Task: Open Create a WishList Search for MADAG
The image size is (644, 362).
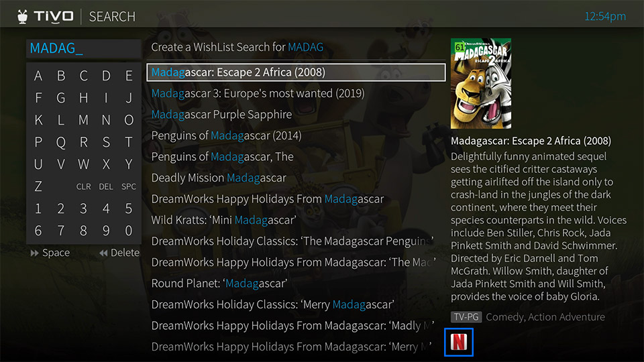Action: (x=237, y=47)
